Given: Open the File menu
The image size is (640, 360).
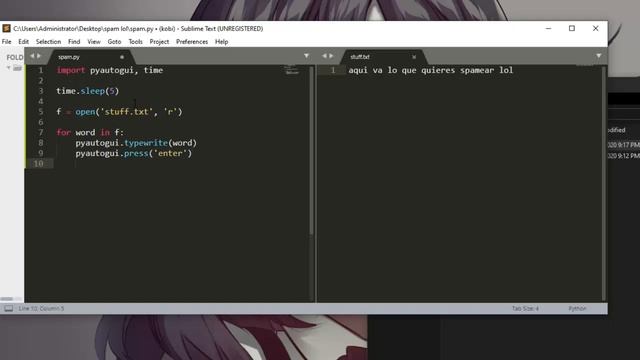Looking at the screenshot, I should point(7,42).
